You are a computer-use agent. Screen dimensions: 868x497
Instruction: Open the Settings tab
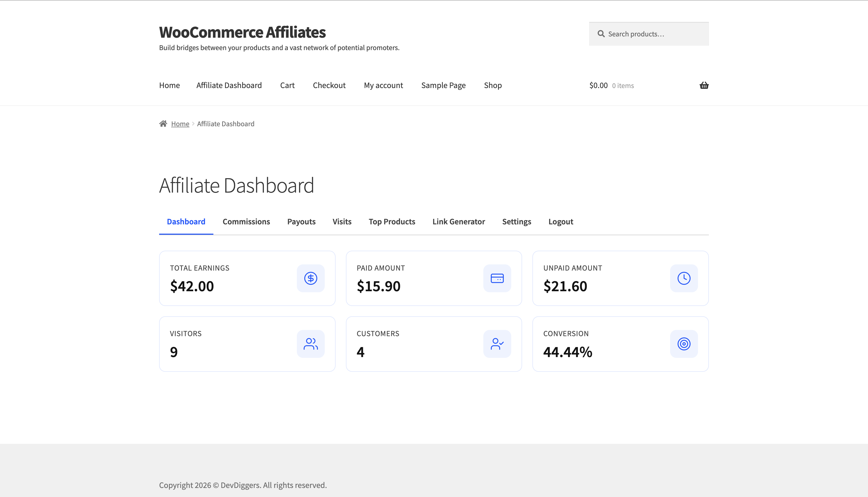pyautogui.click(x=516, y=221)
